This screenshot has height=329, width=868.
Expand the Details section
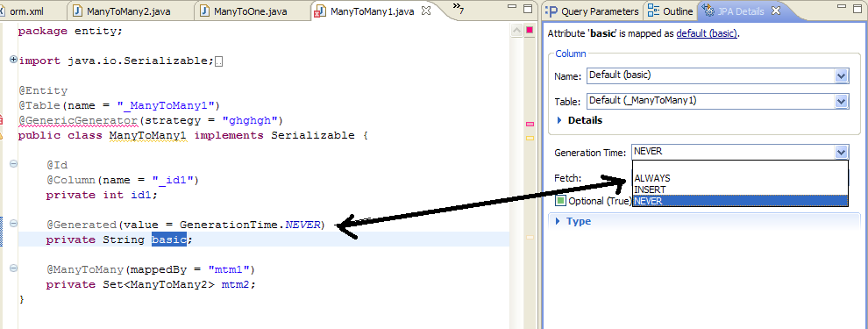click(559, 120)
